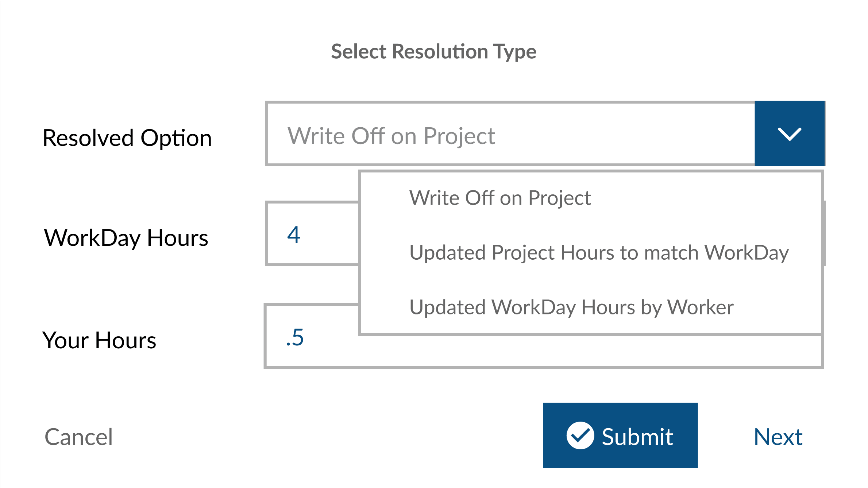Click the white chevron icon in the blue box
This screenshot has height=488, width=868.
[x=790, y=134]
